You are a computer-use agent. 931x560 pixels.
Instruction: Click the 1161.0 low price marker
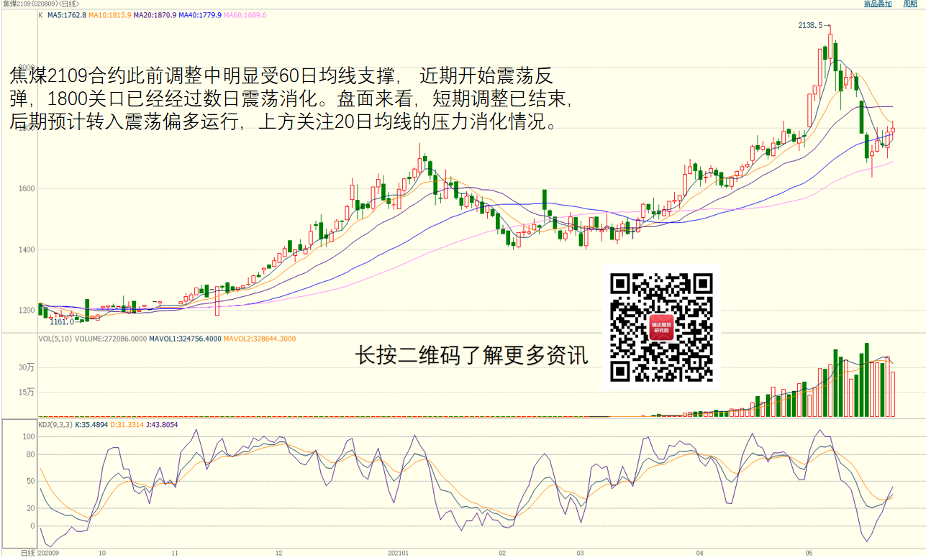click(x=61, y=322)
